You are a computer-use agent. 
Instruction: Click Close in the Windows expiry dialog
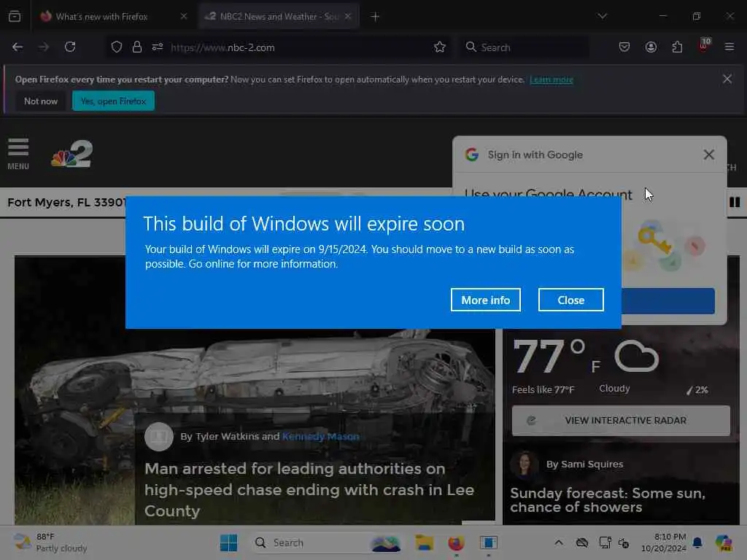coord(570,300)
